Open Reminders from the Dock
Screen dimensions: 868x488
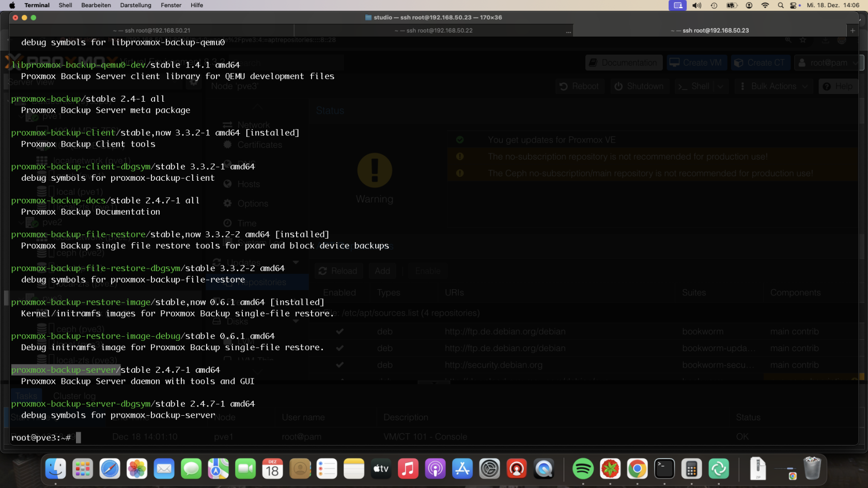click(327, 469)
